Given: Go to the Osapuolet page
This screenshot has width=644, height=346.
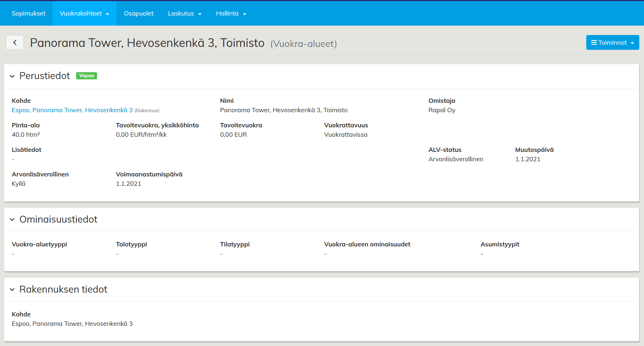Looking at the screenshot, I should click(139, 13).
